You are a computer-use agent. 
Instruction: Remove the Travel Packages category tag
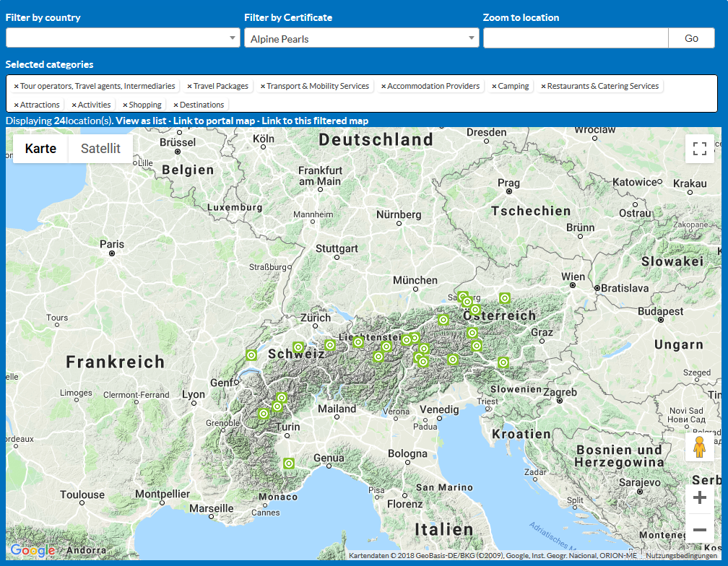pos(189,87)
